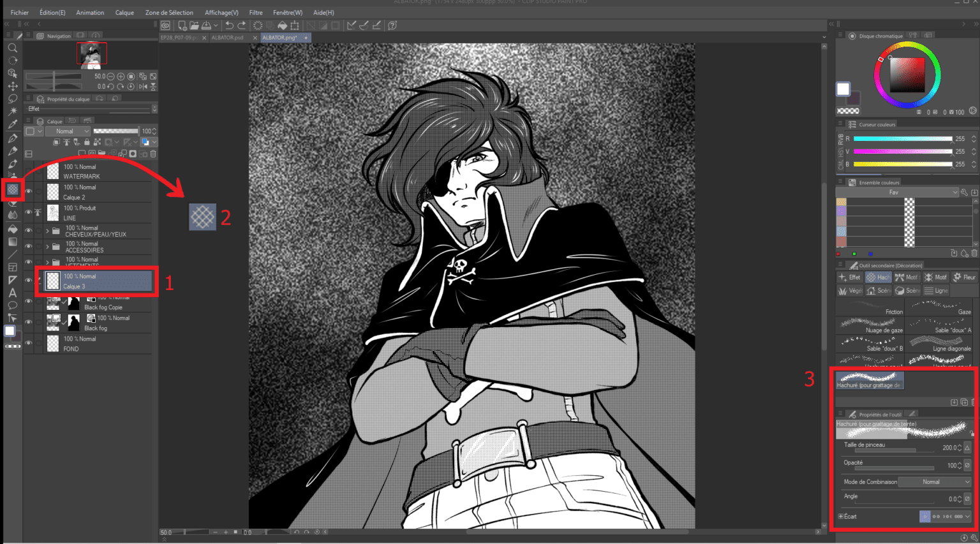Click the Scale/Rotate transform icon
The width and height of the screenshot is (980, 544).
[295, 26]
